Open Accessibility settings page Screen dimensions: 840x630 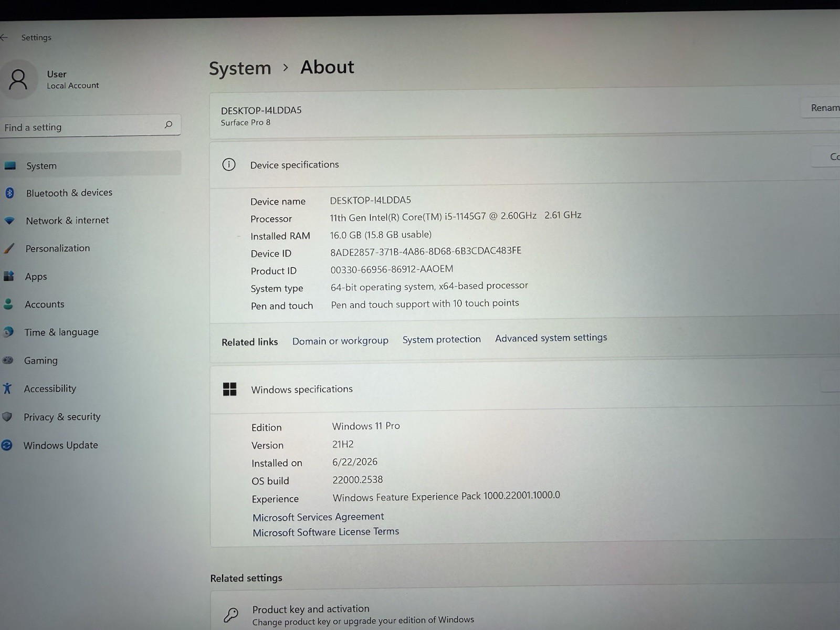pyautogui.click(x=50, y=388)
